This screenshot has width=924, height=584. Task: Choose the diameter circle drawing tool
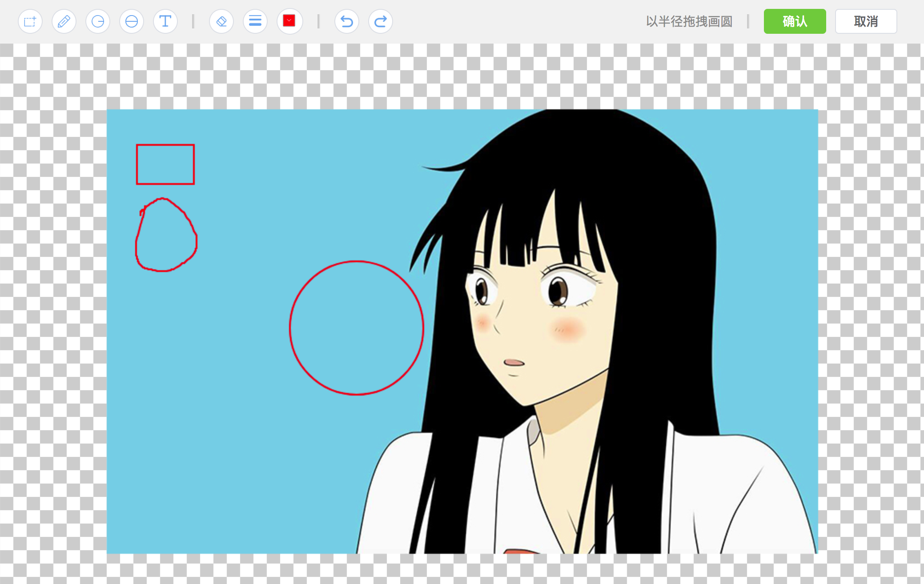coord(132,21)
